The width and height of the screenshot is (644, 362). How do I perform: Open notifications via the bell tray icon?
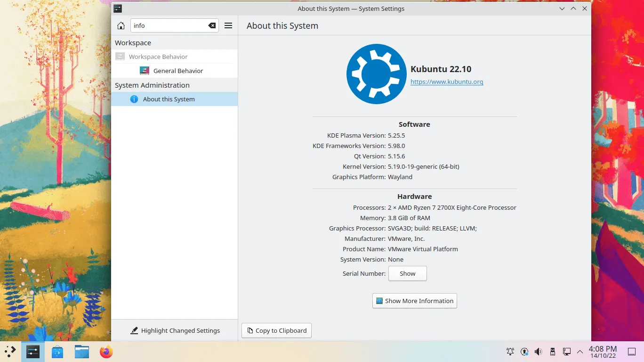pos(510,352)
